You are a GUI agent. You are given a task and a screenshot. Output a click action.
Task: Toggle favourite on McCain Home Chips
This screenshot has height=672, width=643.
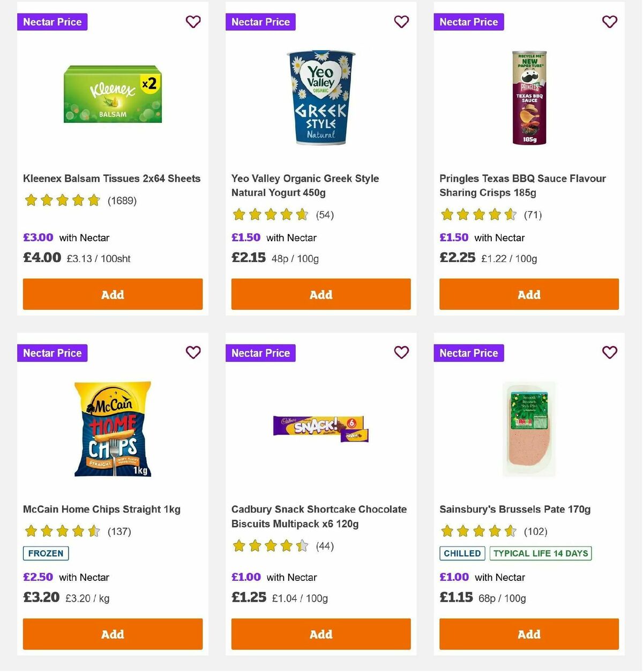(x=193, y=353)
